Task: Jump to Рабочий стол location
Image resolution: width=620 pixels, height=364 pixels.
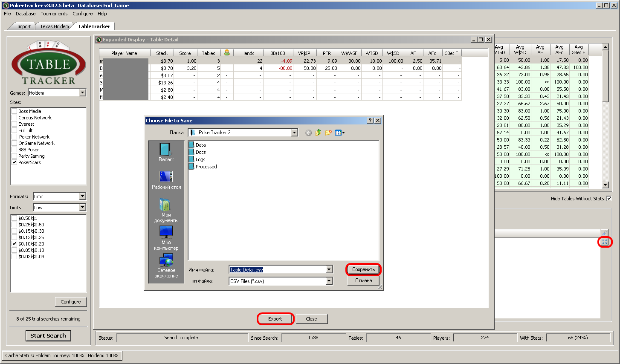Action: [166, 180]
